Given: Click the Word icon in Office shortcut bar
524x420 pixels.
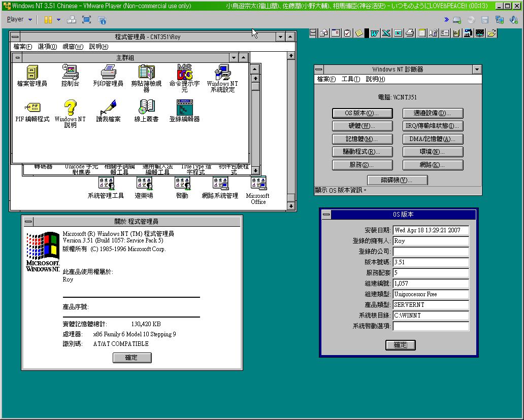Looking at the screenshot, I should point(375,33).
